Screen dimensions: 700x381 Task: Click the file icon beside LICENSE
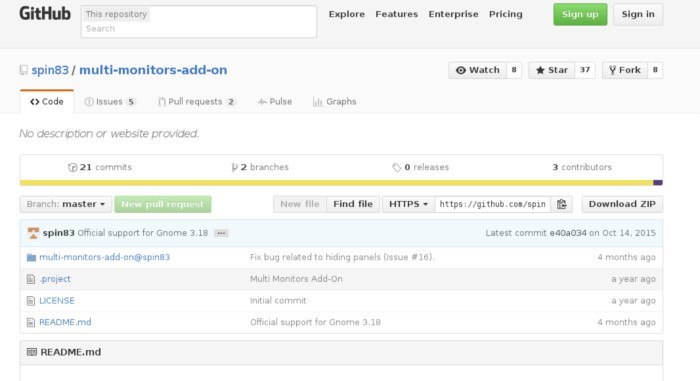tap(31, 301)
